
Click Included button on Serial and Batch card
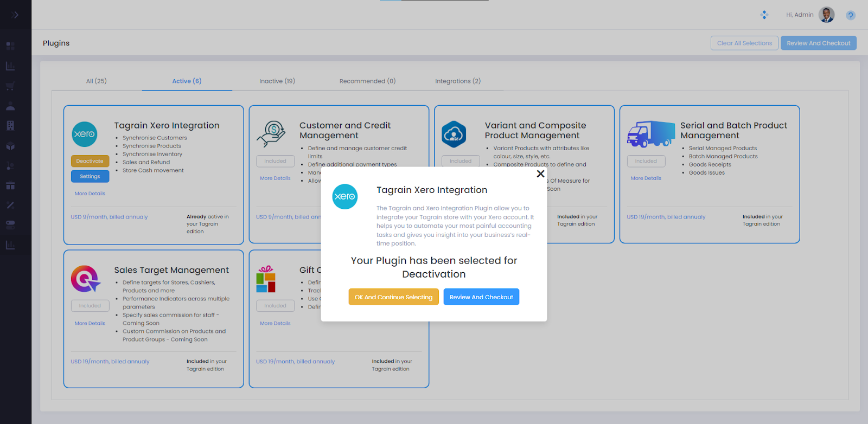pyautogui.click(x=646, y=161)
